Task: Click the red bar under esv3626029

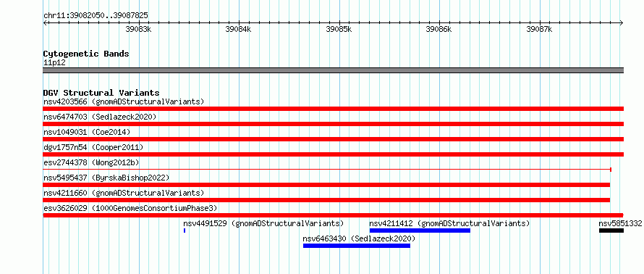Action: pyautogui.click(x=334, y=215)
